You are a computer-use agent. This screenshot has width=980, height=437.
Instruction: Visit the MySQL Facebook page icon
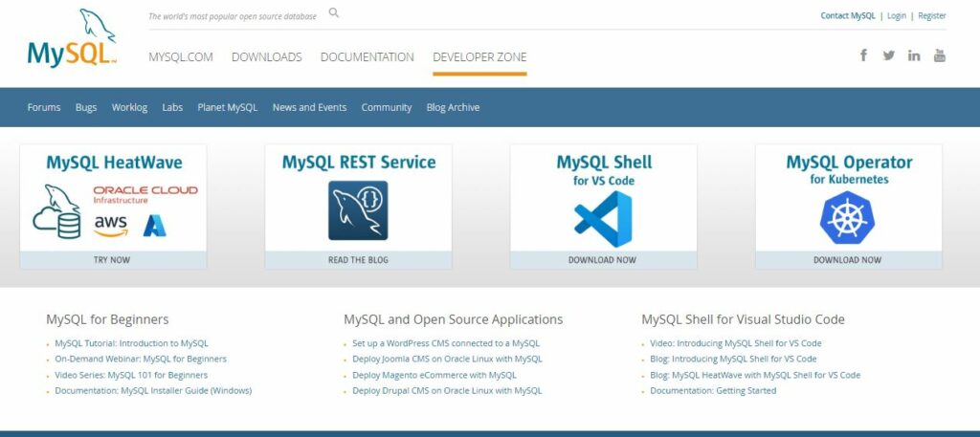(863, 55)
